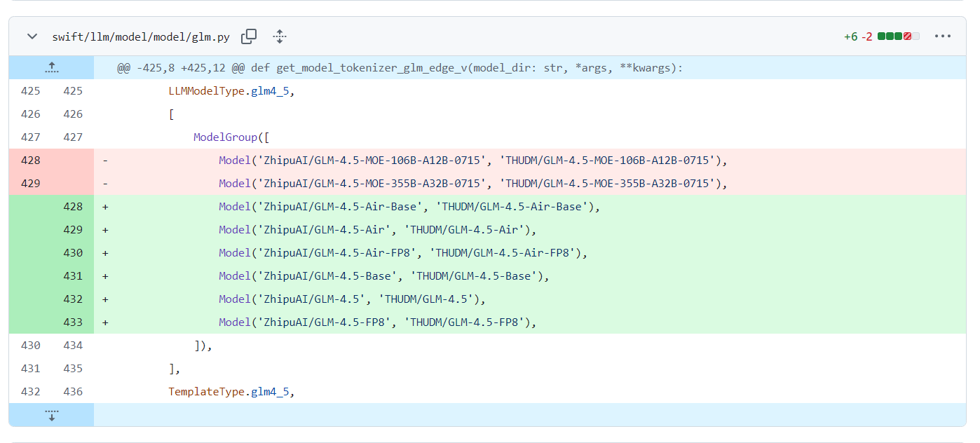The image size is (980, 443).
Task: Expand all lines of glm.py
Action: [x=280, y=36]
